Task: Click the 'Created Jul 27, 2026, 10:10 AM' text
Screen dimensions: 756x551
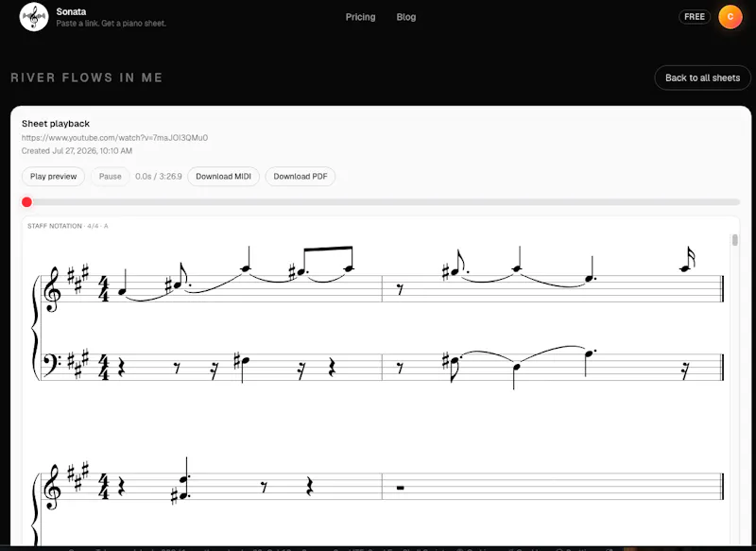Action: pyautogui.click(x=77, y=151)
